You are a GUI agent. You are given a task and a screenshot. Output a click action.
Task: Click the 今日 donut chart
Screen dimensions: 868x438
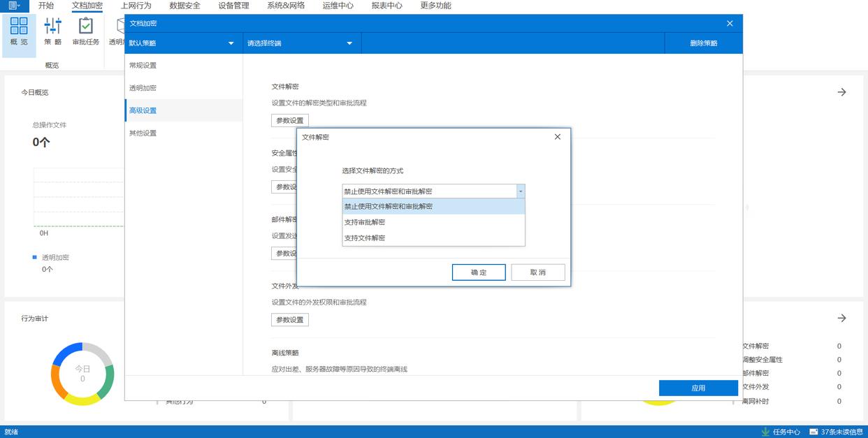pyautogui.click(x=82, y=374)
